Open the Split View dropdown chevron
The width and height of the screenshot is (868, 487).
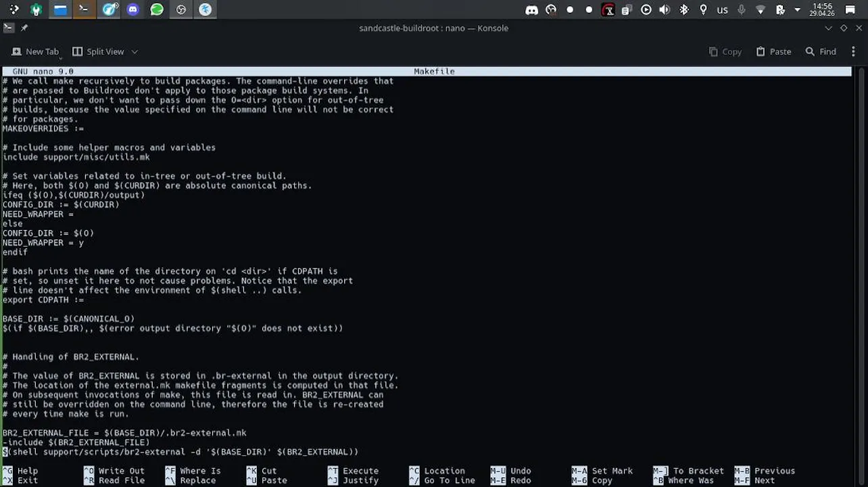135,51
